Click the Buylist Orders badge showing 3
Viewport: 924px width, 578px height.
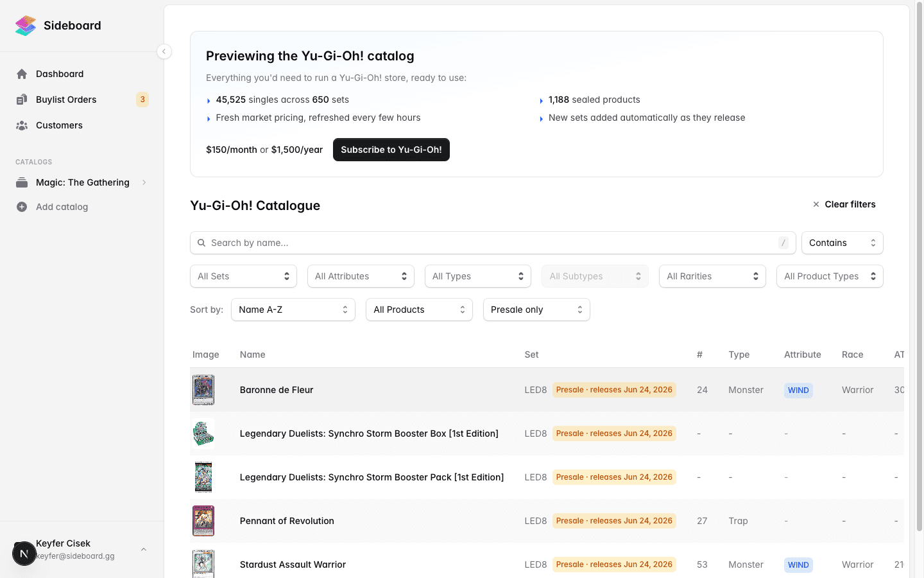142,100
